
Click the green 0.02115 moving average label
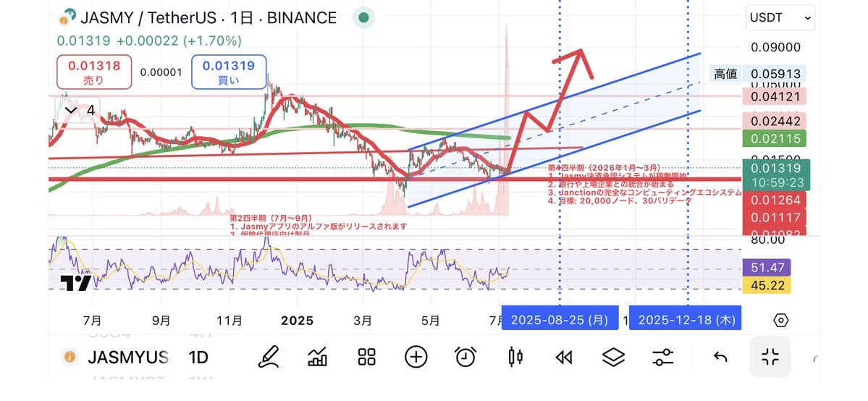pyautogui.click(x=775, y=138)
